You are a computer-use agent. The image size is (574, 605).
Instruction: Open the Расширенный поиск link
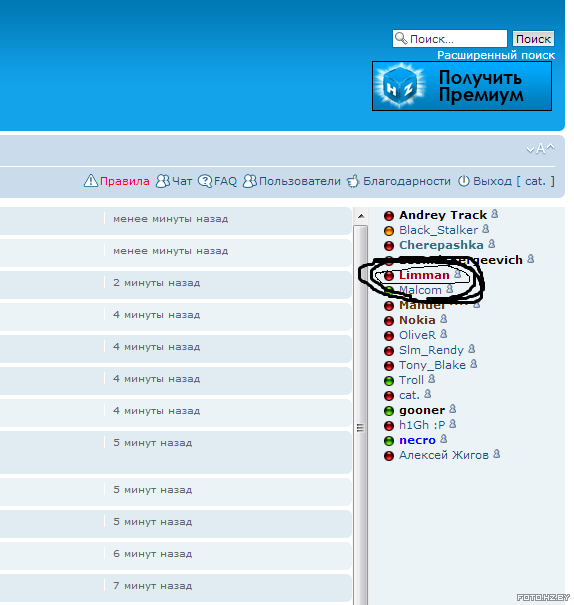(x=496, y=55)
